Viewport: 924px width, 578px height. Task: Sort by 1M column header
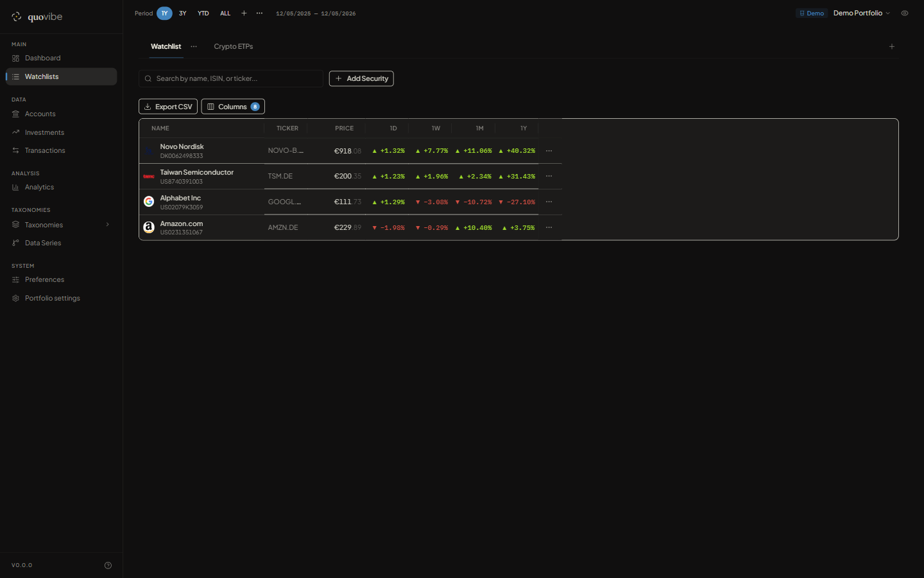tap(480, 128)
